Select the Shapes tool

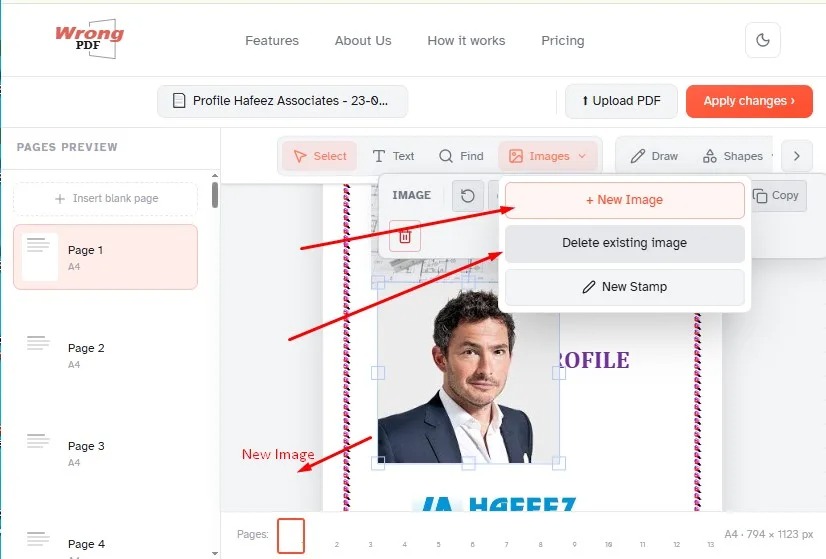coord(733,156)
